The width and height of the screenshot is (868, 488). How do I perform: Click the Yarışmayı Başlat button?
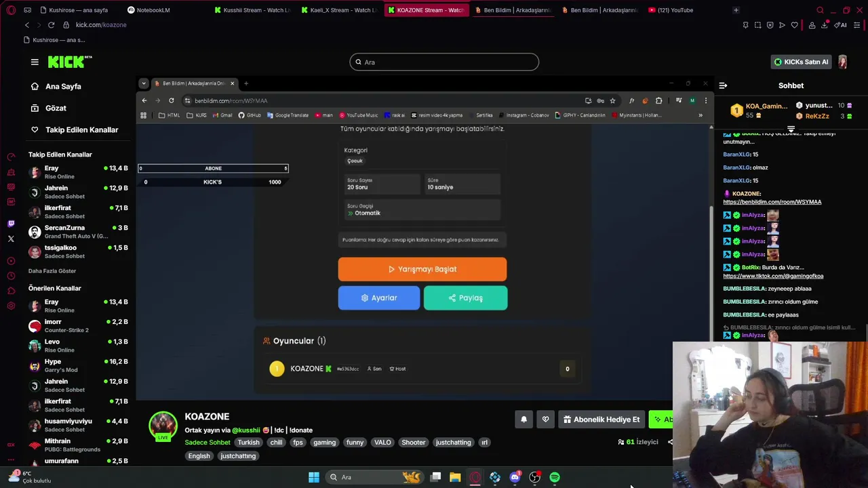coord(422,269)
